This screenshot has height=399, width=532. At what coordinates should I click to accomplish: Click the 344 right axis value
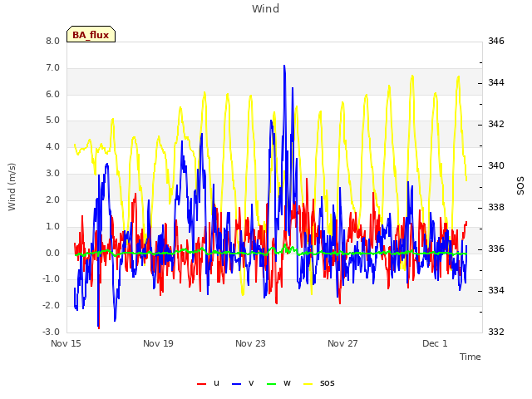pos(496,82)
